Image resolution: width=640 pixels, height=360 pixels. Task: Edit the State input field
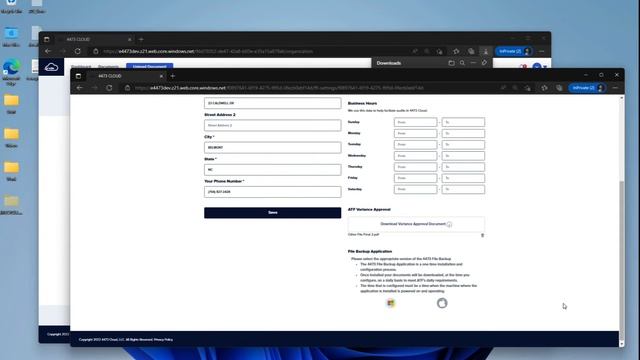click(x=273, y=169)
